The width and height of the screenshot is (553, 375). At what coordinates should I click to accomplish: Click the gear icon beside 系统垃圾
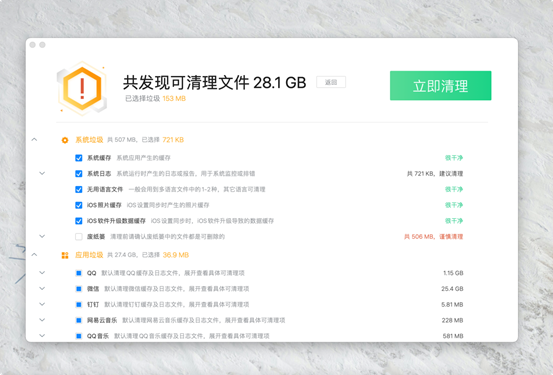[65, 140]
